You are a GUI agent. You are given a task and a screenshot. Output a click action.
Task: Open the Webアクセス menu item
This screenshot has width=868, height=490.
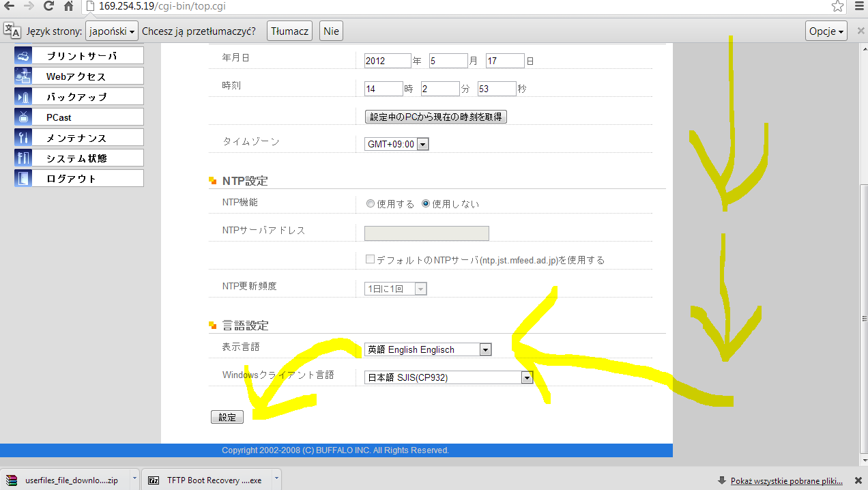tap(87, 76)
